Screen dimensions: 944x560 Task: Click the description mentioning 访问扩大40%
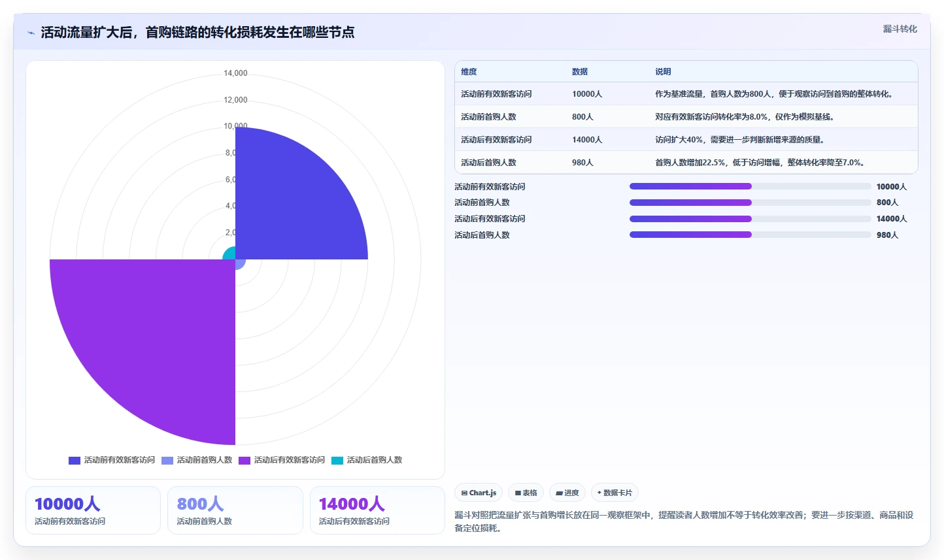[739, 140]
